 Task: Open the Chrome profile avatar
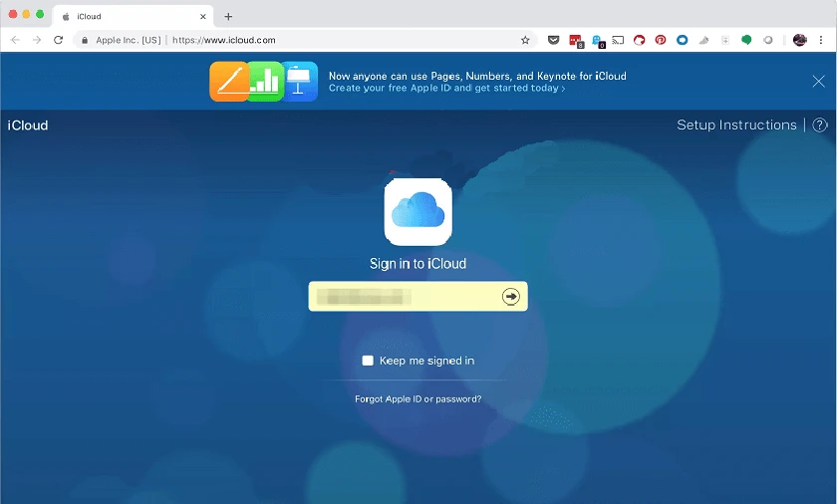coord(799,40)
